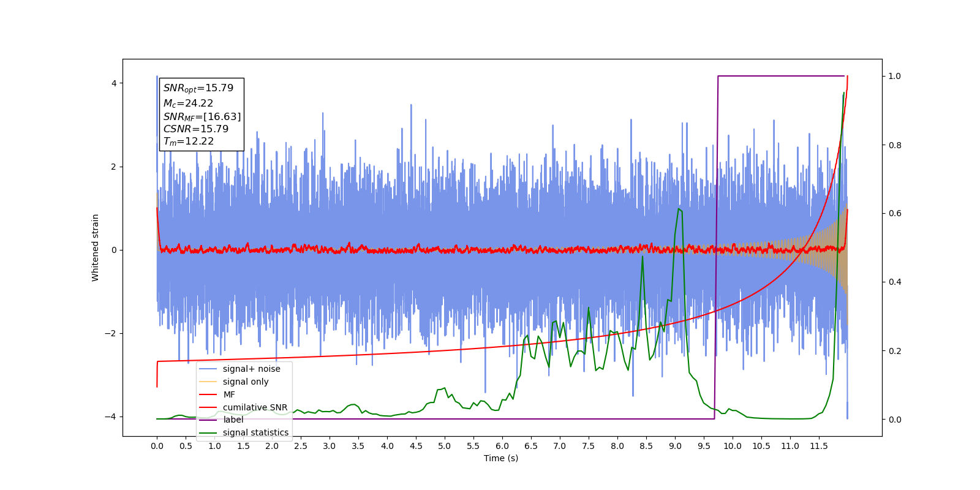Click the x-axis tick label 5.0
This screenshot has height=490, width=980.
445,446
